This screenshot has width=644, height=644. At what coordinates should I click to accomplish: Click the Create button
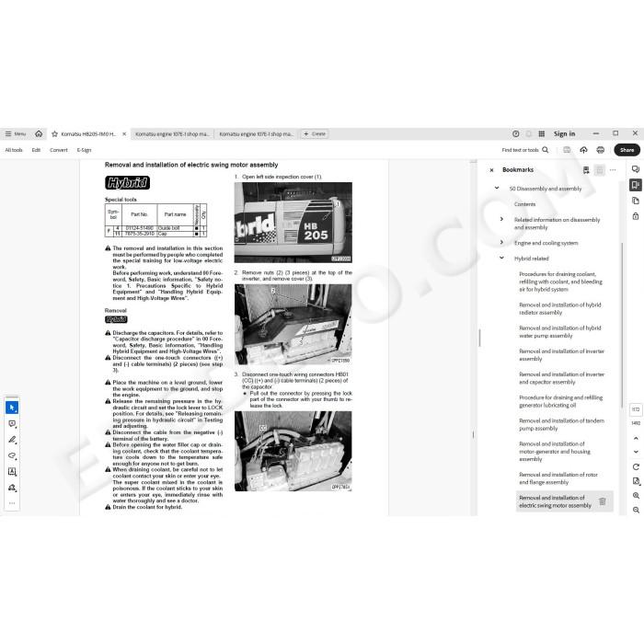315,134
